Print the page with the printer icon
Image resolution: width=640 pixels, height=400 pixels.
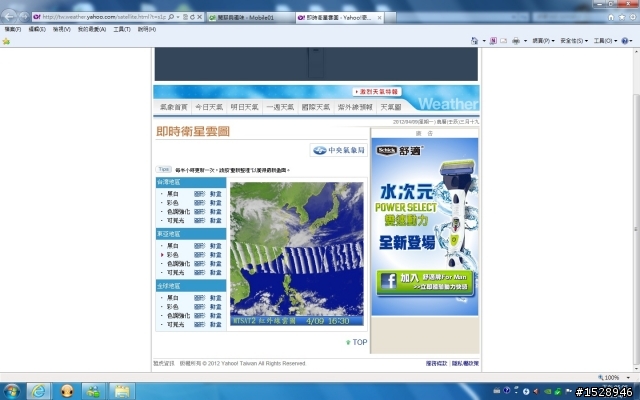(516, 41)
